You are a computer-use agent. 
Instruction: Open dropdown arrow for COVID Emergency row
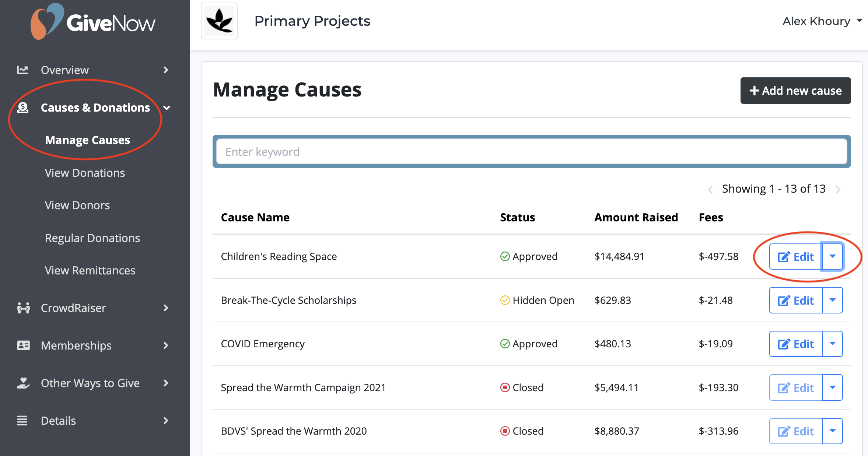coord(832,344)
